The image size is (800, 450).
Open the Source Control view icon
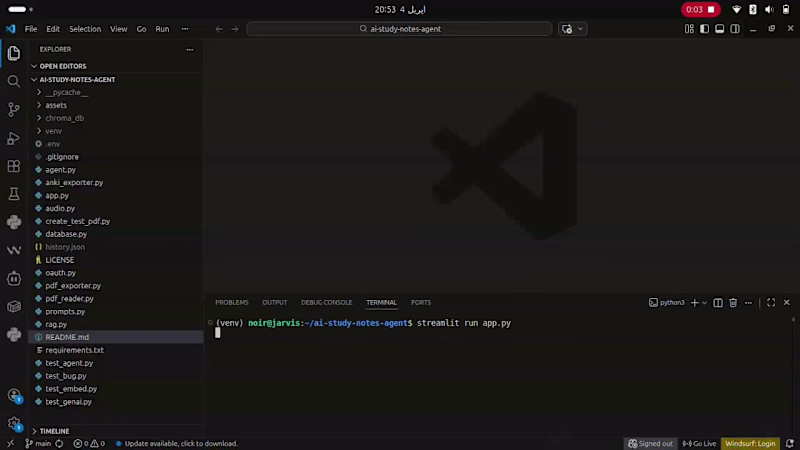tap(14, 109)
